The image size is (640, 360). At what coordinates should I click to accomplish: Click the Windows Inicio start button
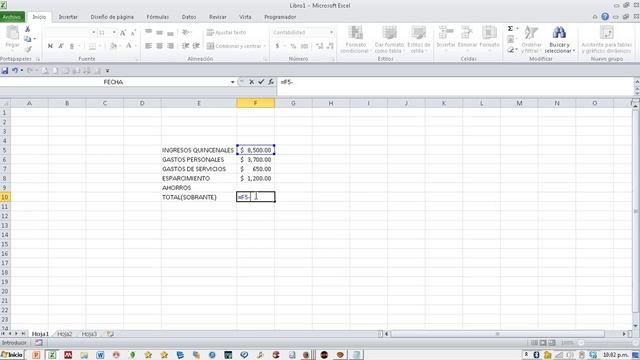point(12,355)
